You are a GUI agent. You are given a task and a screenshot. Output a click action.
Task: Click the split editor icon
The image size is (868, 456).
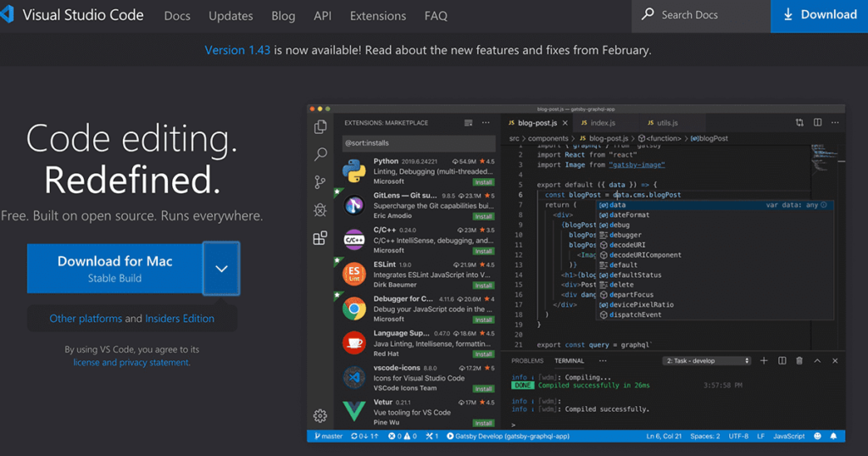(818, 122)
